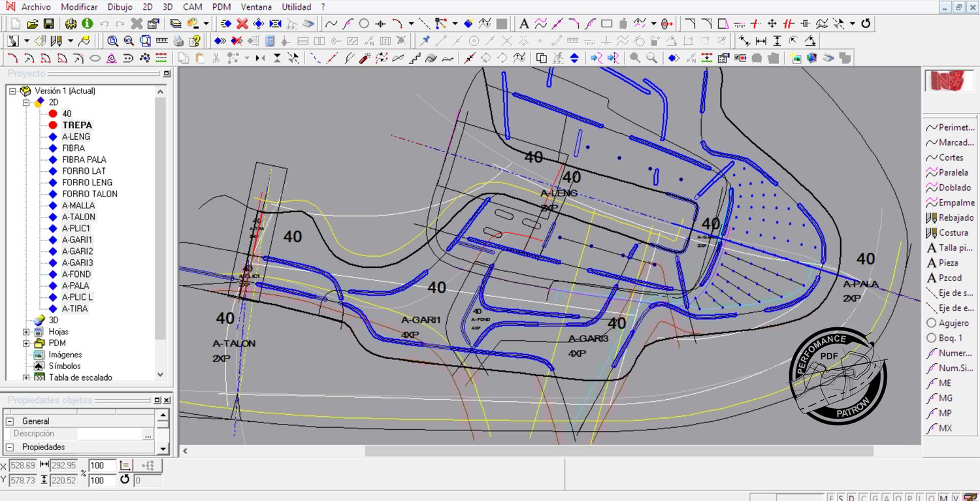Click the red X delete icon
Image resolution: width=980 pixels, height=501 pixels.
[242, 24]
